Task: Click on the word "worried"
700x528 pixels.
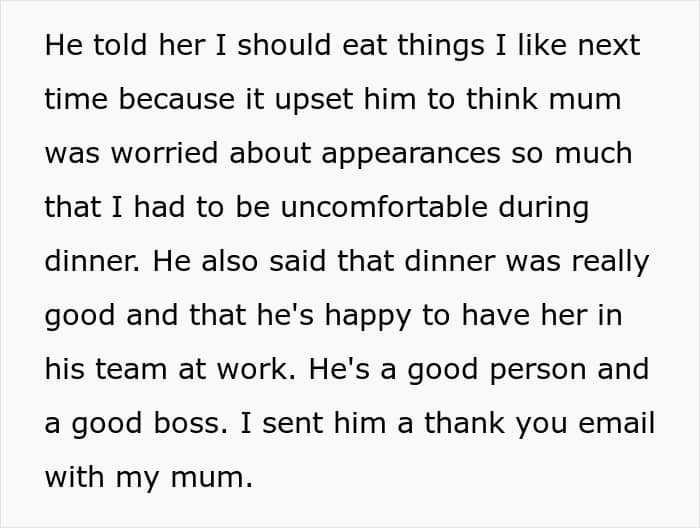Action: [x=165, y=153]
